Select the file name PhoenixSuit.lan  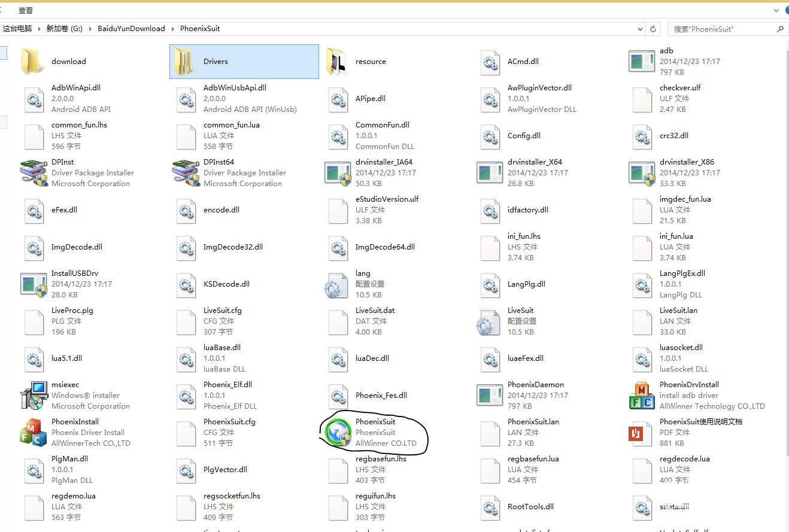pyautogui.click(x=533, y=422)
